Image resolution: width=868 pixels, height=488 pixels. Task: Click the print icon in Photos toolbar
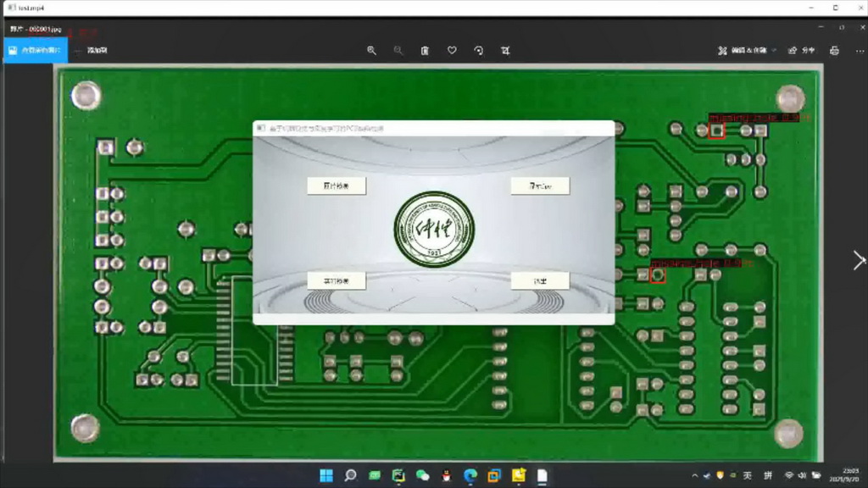click(834, 51)
